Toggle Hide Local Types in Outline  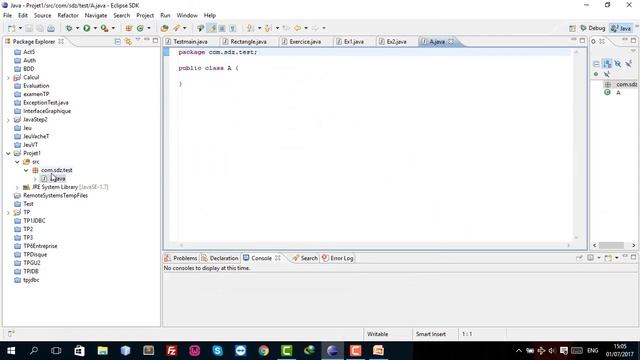(x=607, y=74)
